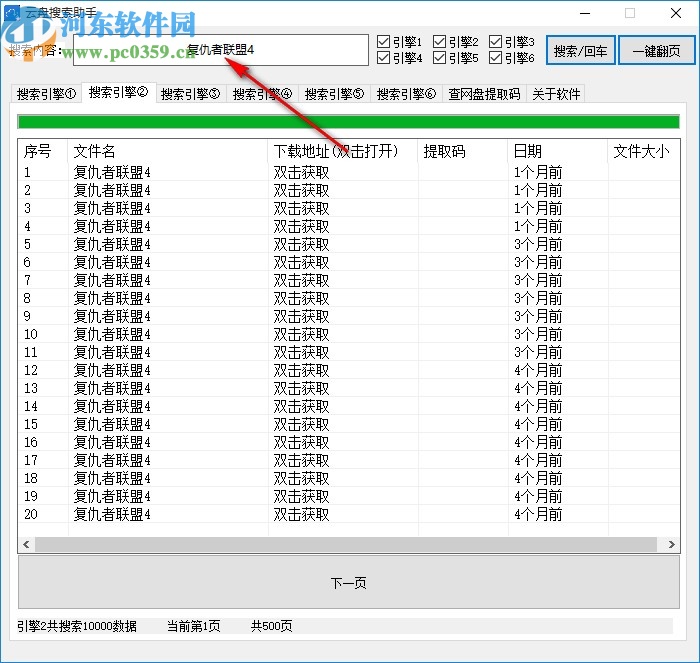Screen dimensions: 700x663
Task: Select file name in row 15
Action: (112, 424)
